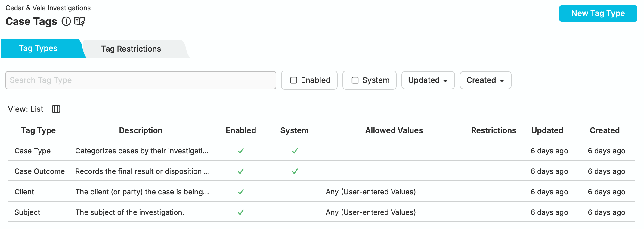The image size is (644, 229).
Task: Open the Updated filter dropdown
Action: (x=428, y=80)
